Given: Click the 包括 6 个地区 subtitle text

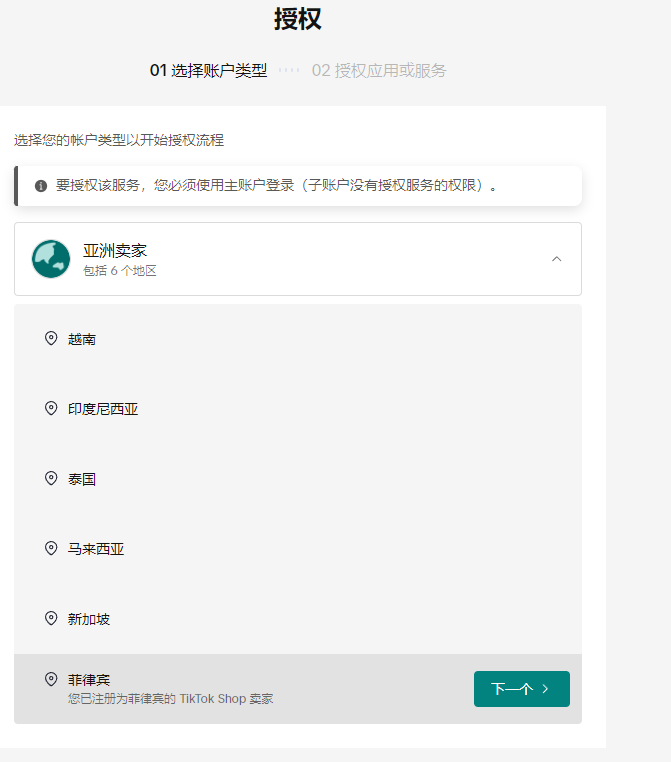Looking at the screenshot, I should 120,271.
